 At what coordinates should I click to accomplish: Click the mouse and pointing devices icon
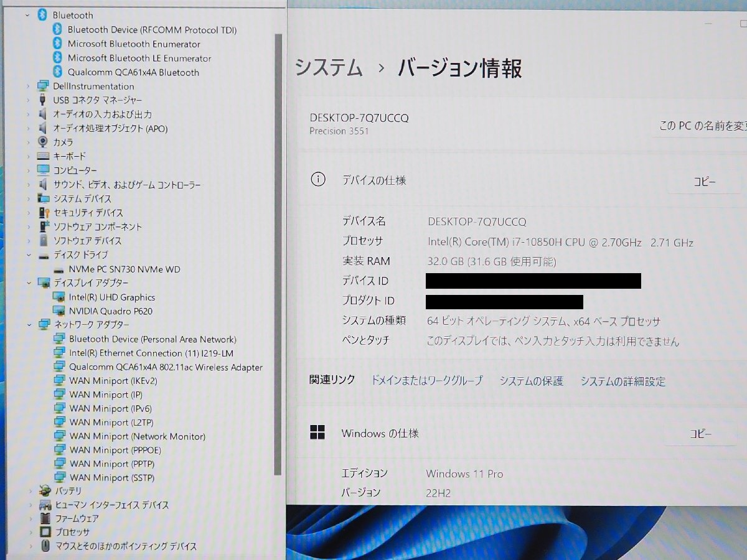(45, 546)
